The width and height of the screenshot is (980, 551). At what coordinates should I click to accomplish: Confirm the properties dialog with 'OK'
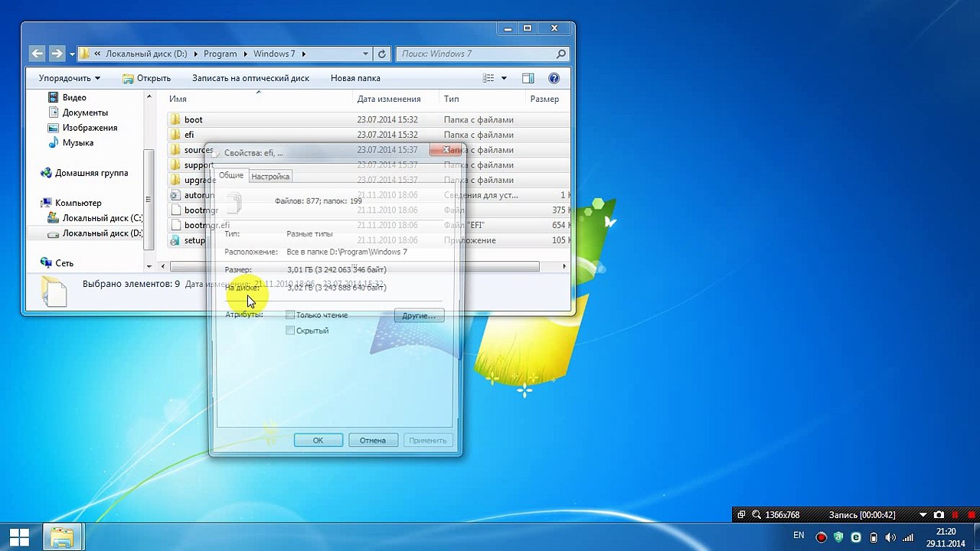pos(318,440)
